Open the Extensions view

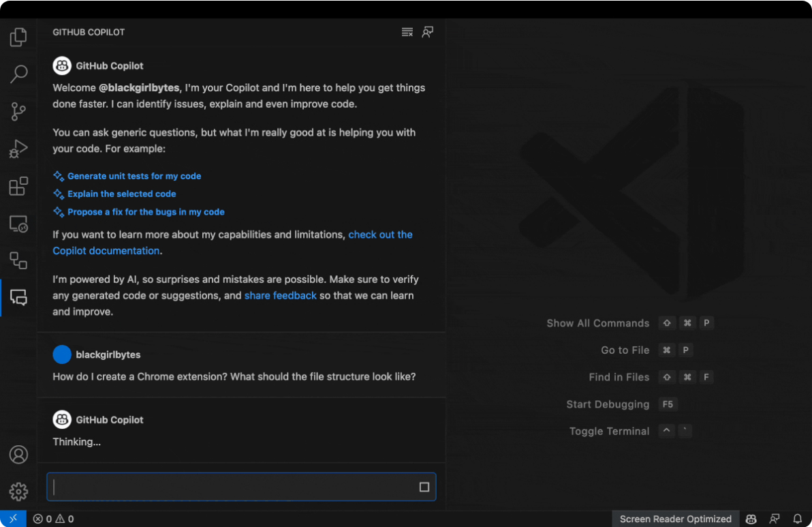(x=18, y=186)
